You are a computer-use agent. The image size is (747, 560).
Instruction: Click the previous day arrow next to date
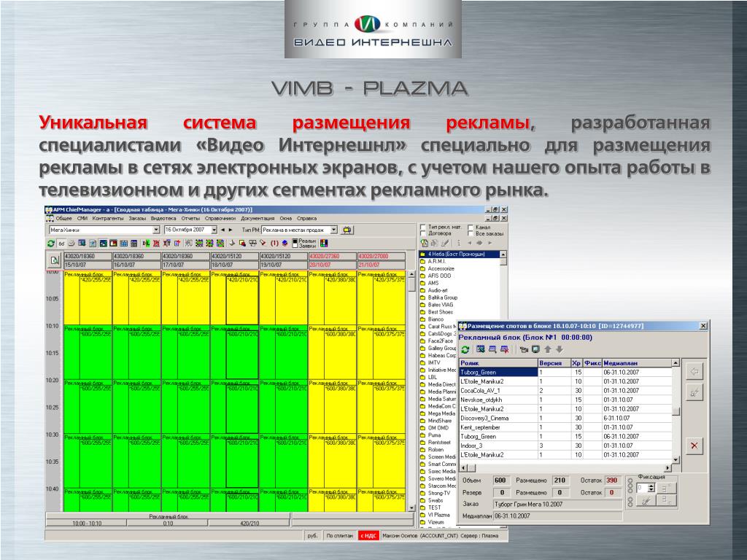point(222,230)
